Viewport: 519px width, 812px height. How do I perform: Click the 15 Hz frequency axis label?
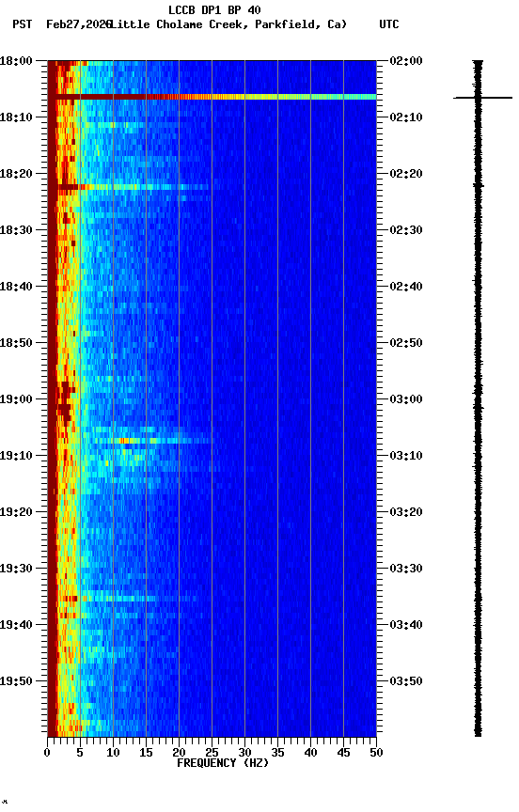tap(146, 753)
